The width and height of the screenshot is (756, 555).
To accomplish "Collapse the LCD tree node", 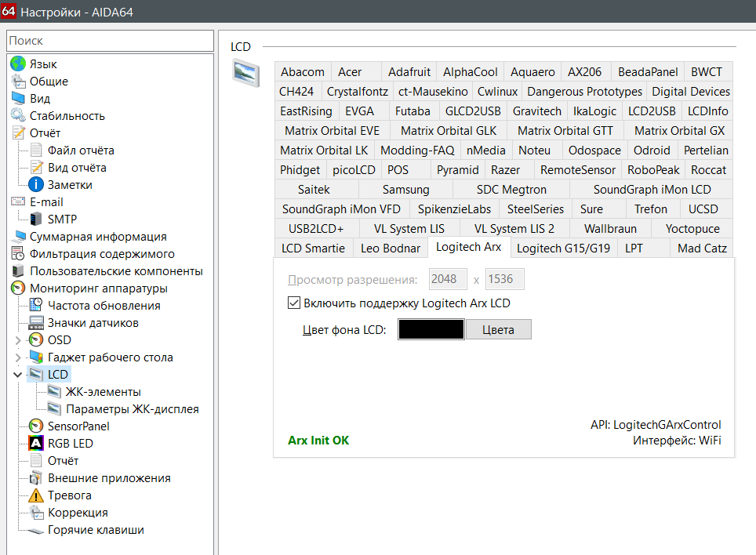I will (18, 375).
